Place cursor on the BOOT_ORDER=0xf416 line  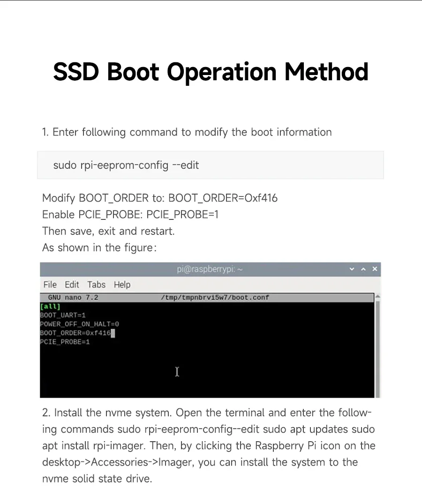[75, 333]
